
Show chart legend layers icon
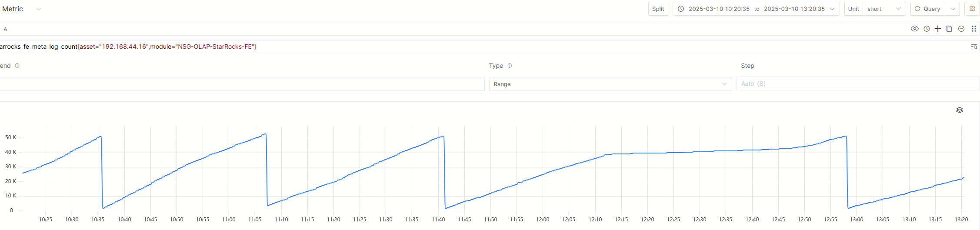[960, 110]
